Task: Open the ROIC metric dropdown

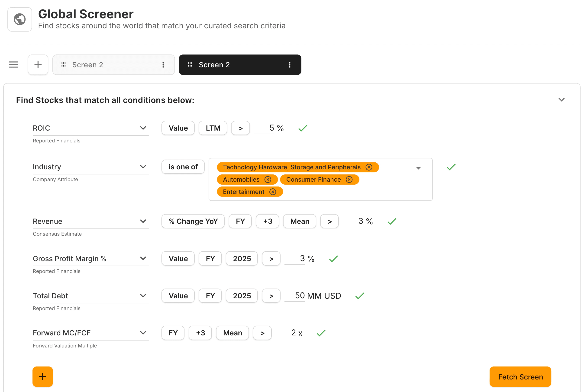Action: tap(143, 128)
